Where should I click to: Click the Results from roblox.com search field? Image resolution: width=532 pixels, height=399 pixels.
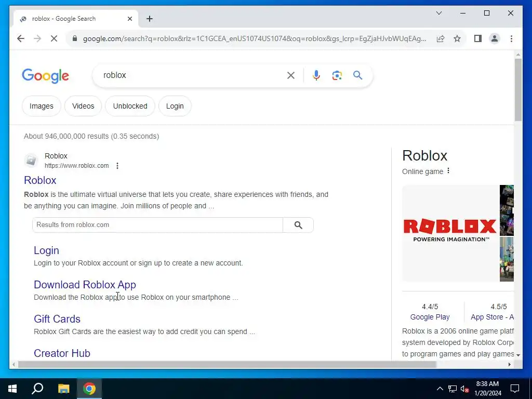157,225
